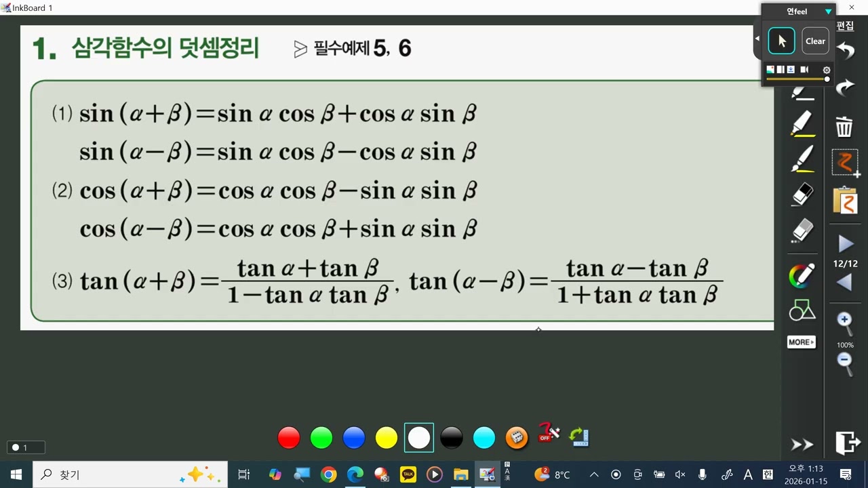Open the Windows Start menu
Image resolution: width=868 pixels, height=488 pixels.
coord(16,474)
